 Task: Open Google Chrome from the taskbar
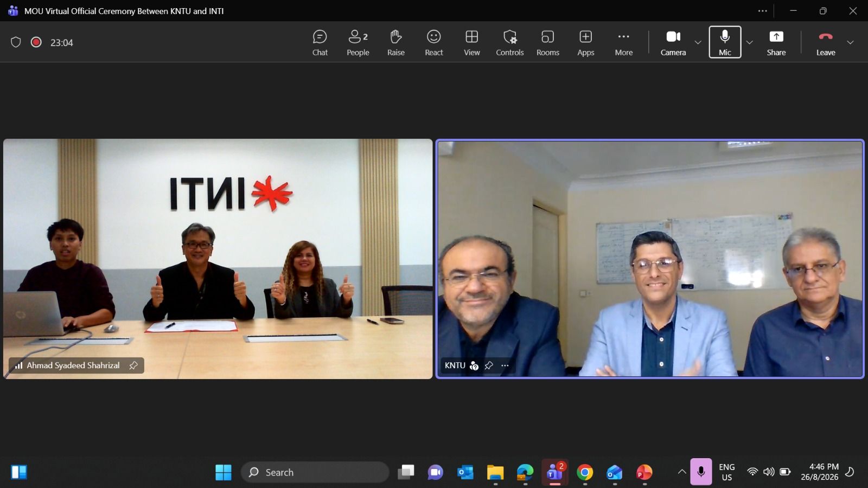[585, 472]
